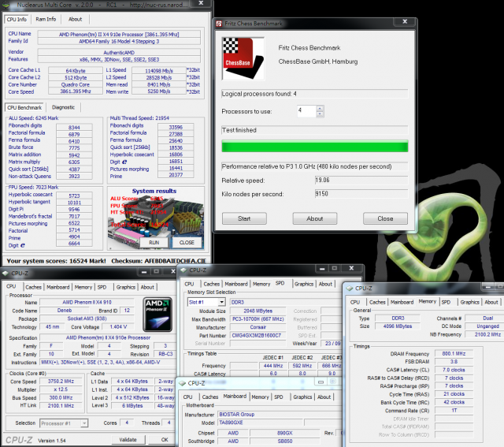Click the CPU-Z title icon of Mainboard window
The image size is (504, 447).
[x=182, y=383]
